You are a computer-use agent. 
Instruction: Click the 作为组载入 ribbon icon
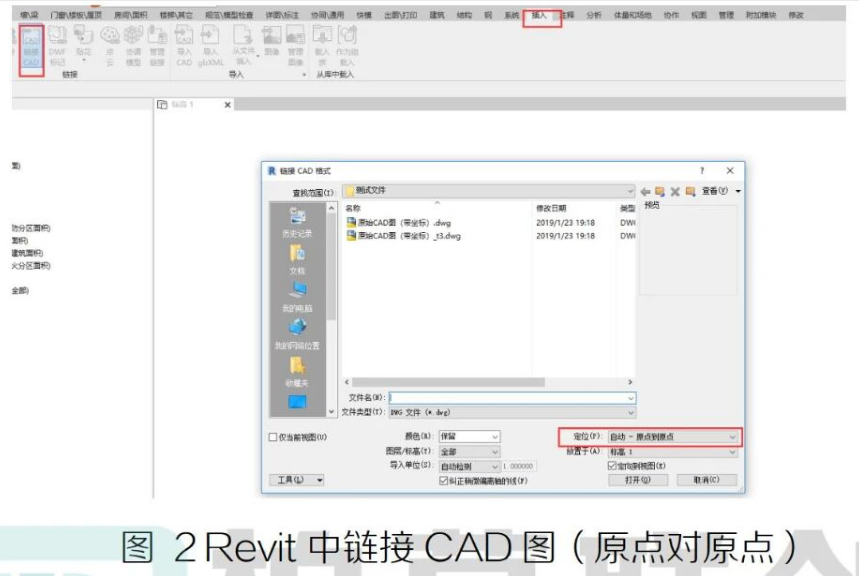[347, 46]
